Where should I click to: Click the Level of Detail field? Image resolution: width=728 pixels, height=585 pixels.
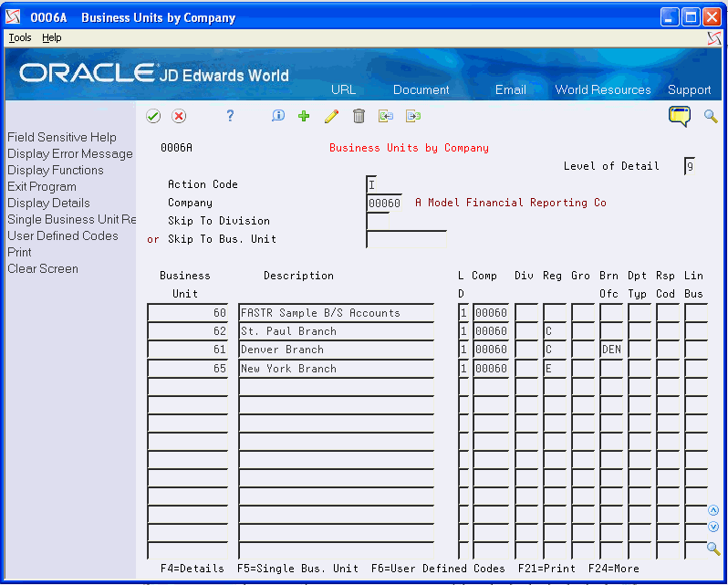(690, 166)
